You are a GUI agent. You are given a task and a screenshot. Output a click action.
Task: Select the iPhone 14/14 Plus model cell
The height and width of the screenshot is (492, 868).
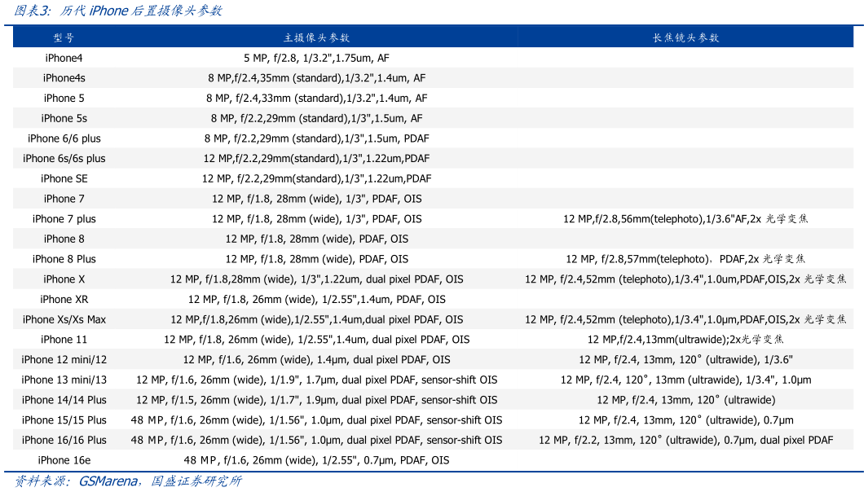point(64,400)
